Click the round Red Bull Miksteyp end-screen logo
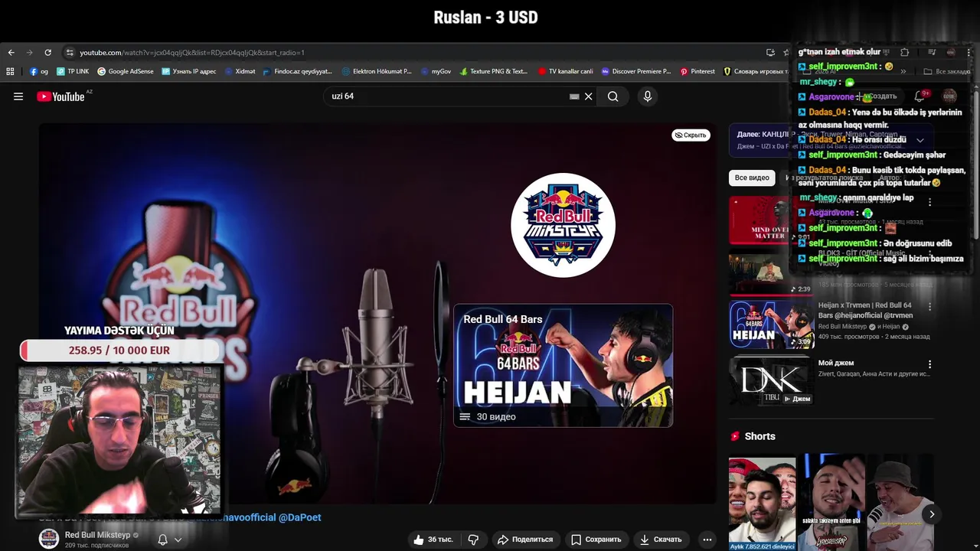 click(563, 225)
